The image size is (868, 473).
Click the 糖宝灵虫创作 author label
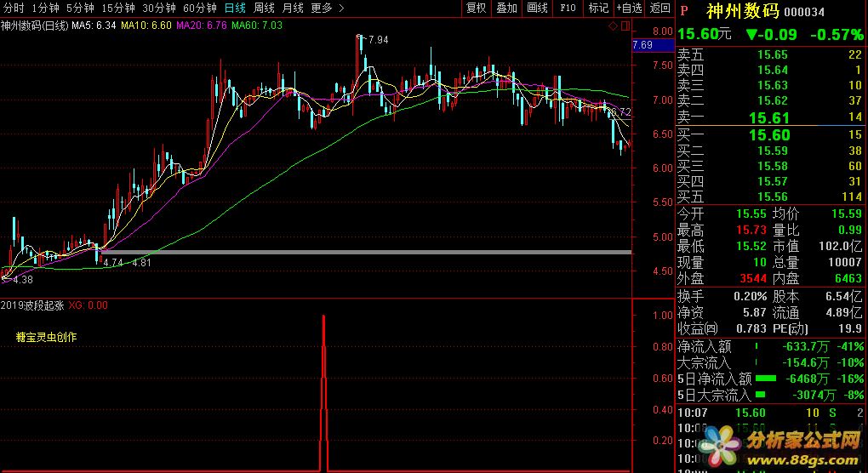pos(47,337)
